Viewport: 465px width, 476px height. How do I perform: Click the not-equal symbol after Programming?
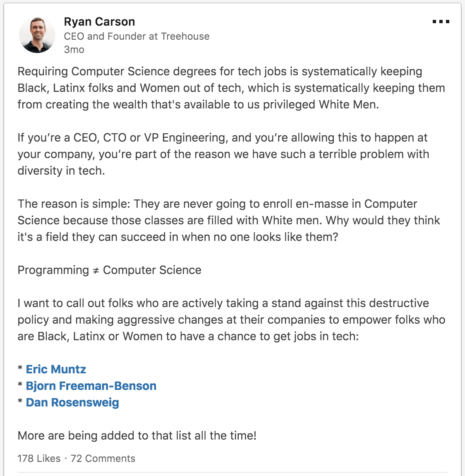[96, 271]
